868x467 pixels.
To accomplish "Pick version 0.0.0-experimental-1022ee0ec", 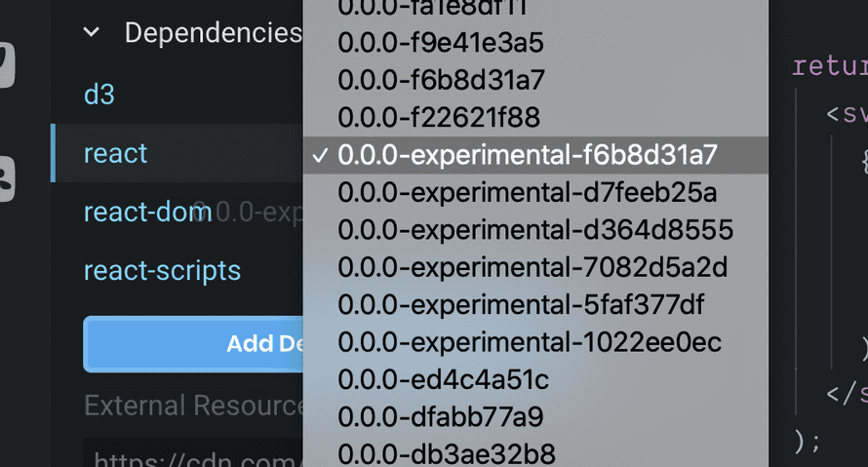I will 530,342.
